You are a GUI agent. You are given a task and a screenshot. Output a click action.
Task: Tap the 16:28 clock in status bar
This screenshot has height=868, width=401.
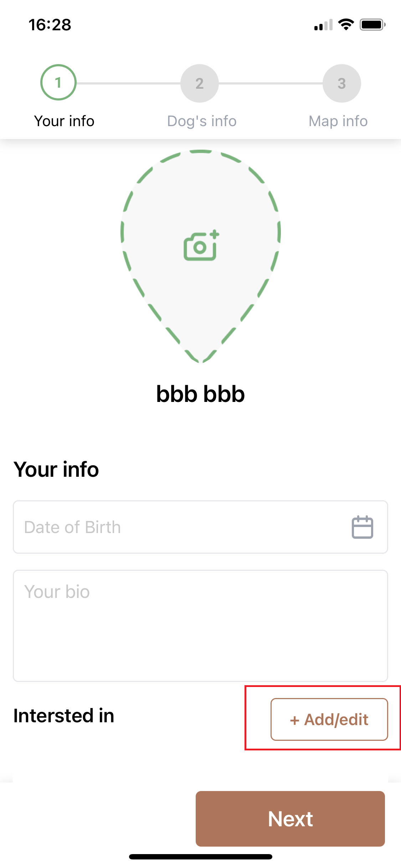point(50,25)
